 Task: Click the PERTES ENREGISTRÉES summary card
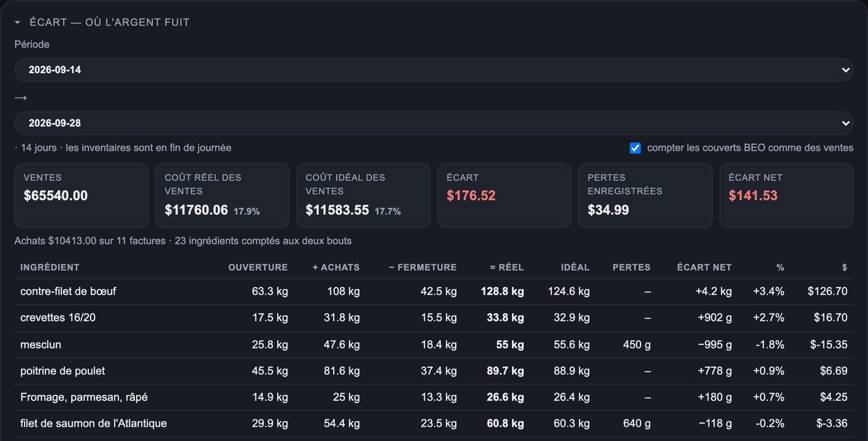(645, 196)
